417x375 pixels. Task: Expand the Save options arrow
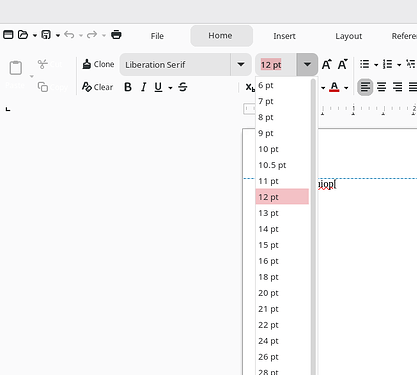[58, 35]
